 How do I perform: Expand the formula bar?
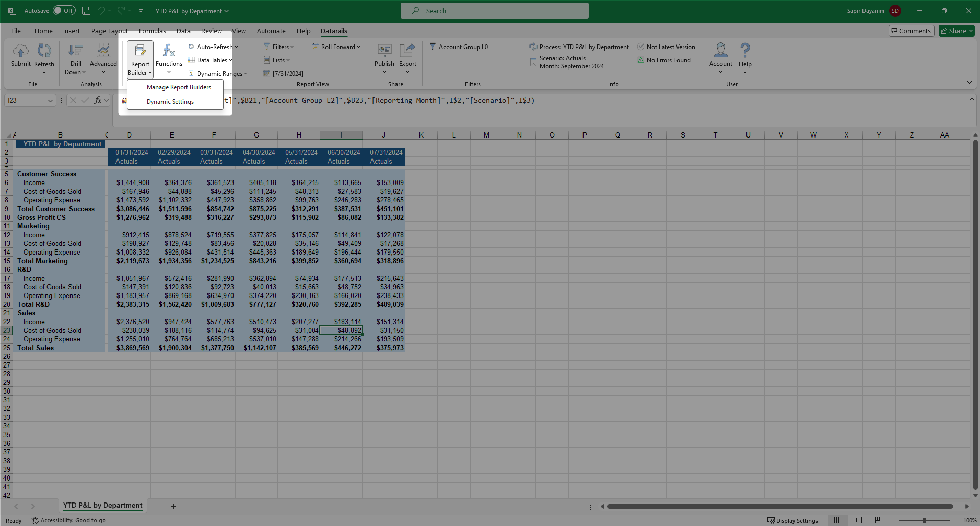[972, 99]
